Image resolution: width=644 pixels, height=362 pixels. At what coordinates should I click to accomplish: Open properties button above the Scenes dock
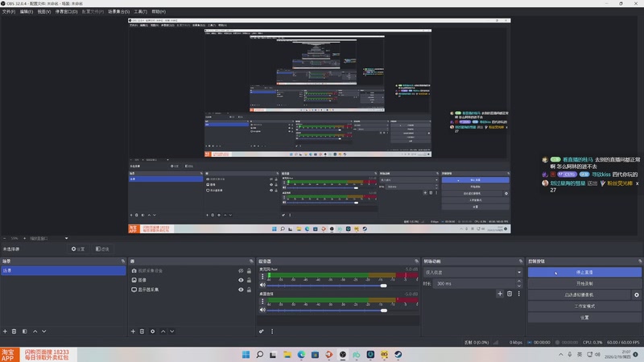[x=77, y=249]
